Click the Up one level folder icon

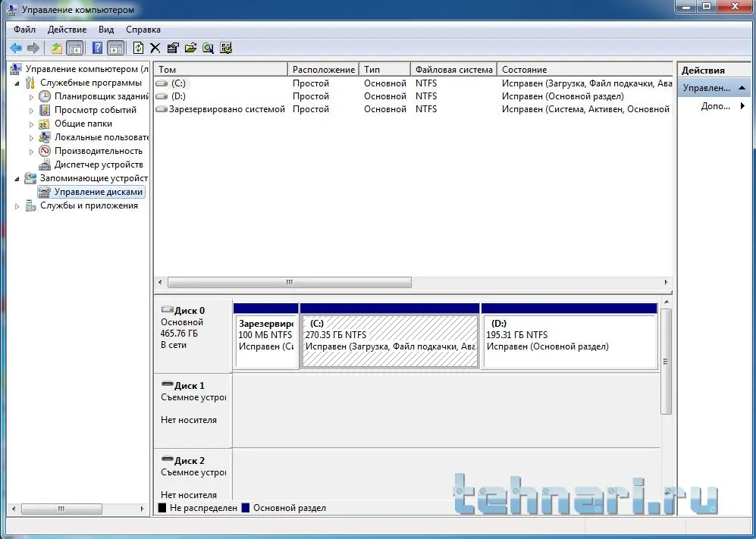point(56,48)
